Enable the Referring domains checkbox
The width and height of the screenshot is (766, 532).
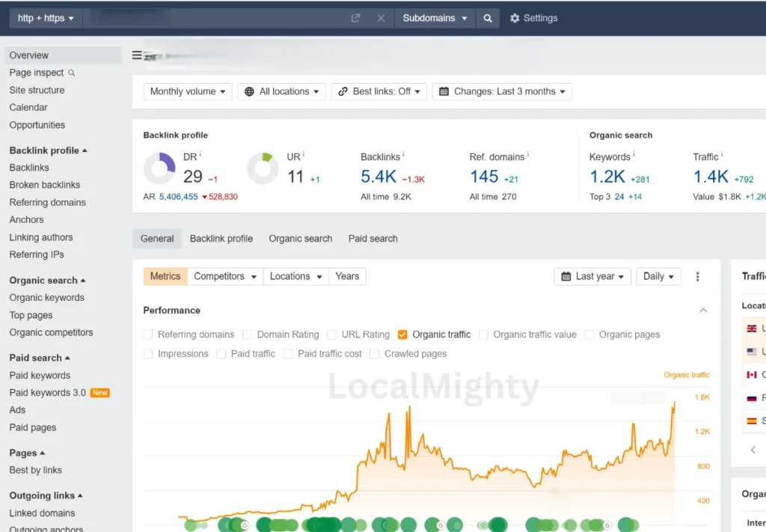coord(148,334)
